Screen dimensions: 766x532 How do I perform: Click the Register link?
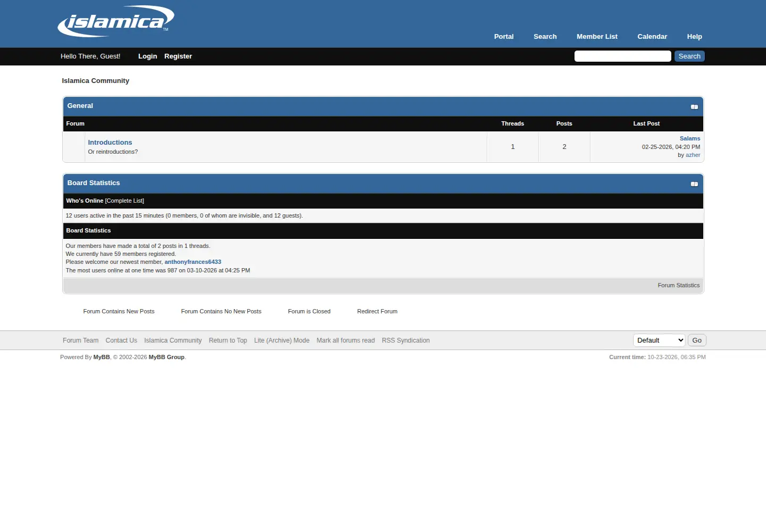178,56
